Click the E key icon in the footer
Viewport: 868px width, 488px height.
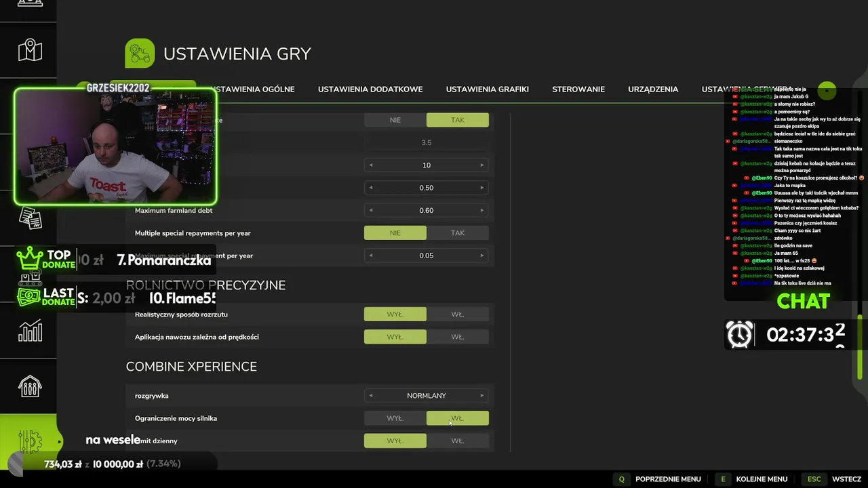tap(723, 479)
